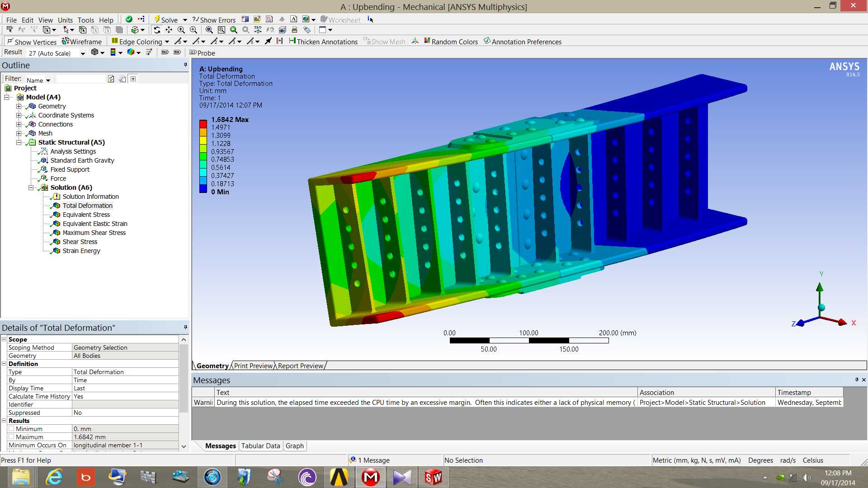Select the Pan tool icon

click(x=169, y=30)
